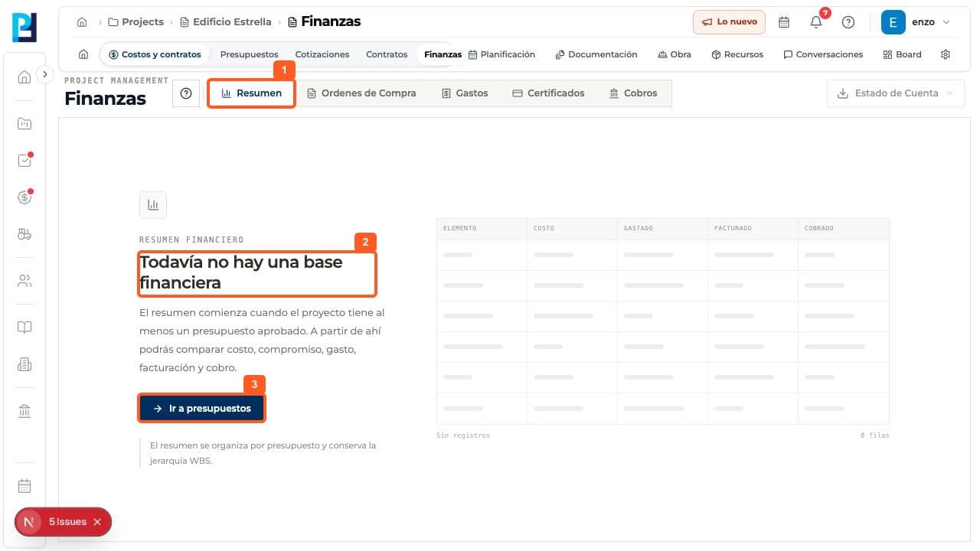
Task: Open the book library icon in the sidebar
Action: click(24, 328)
